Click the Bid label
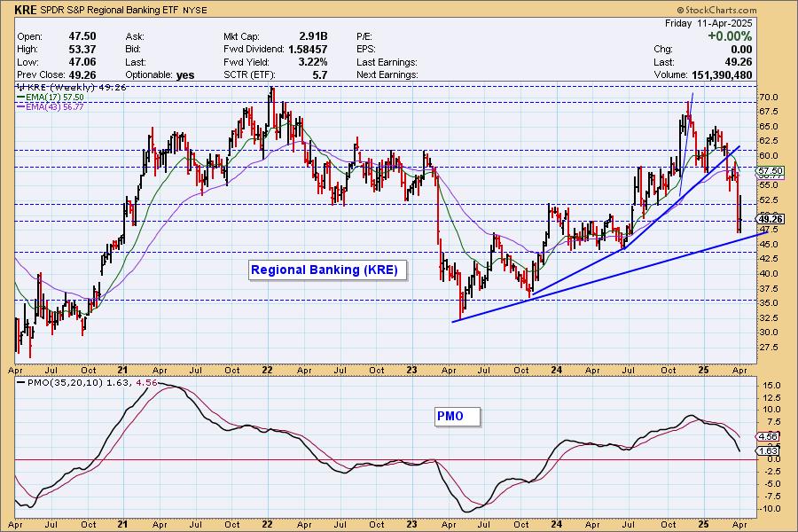Screen dimensions: 798x532 133,50
